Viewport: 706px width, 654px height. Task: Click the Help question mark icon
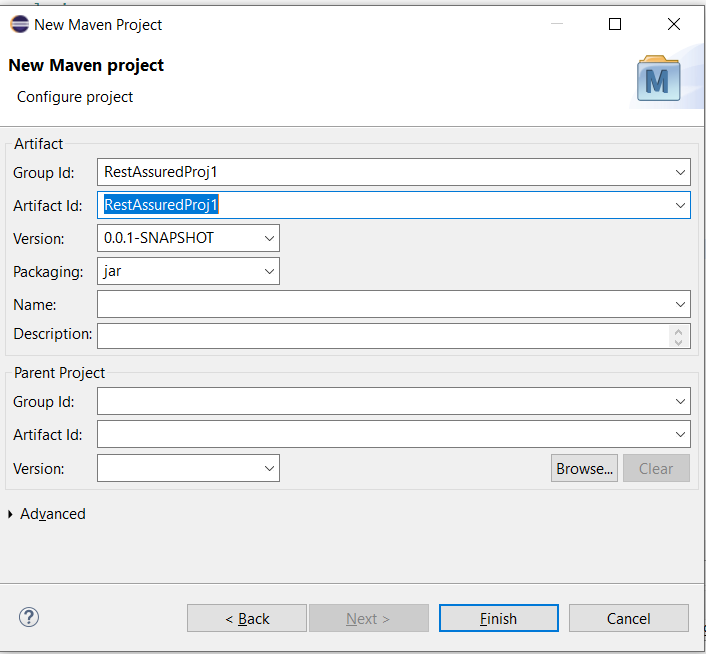(x=29, y=617)
